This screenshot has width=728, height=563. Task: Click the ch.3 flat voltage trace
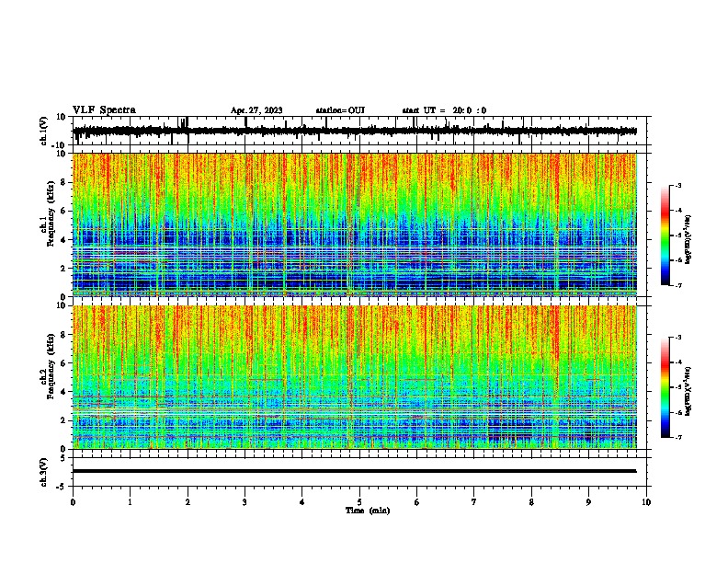coord(354,471)
